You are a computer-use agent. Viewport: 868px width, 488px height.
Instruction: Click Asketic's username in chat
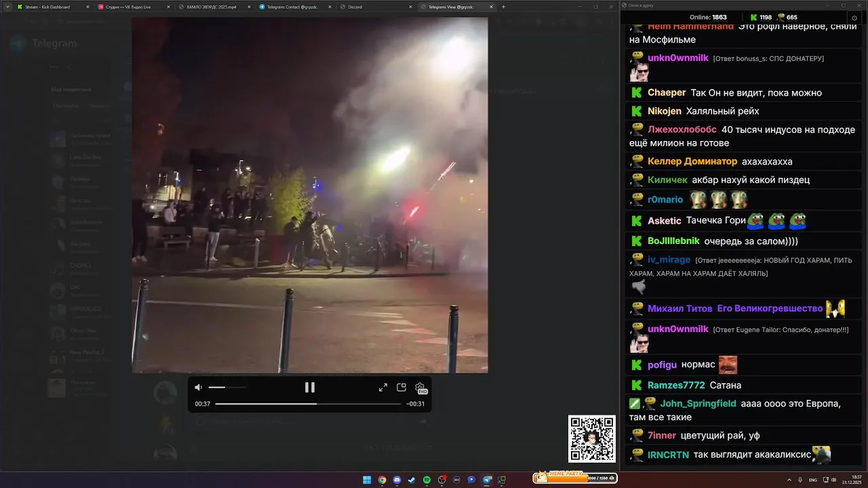[665, 221]
